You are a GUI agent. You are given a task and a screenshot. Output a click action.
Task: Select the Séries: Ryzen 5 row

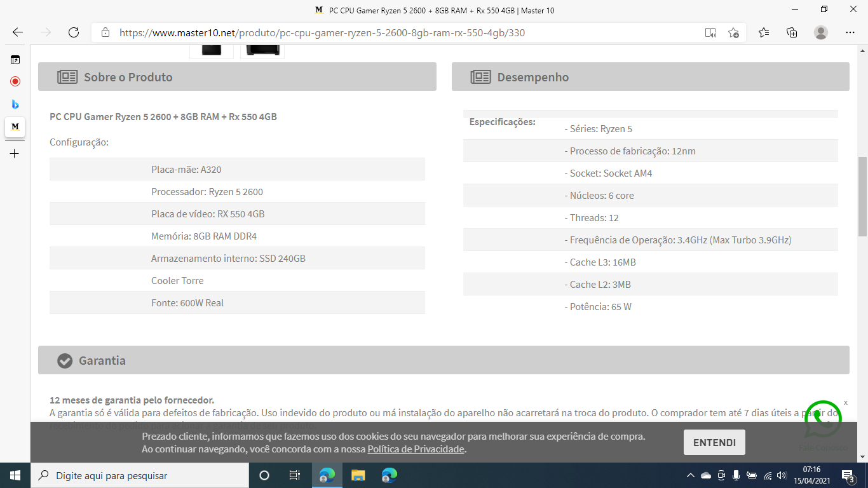point(650,128)
